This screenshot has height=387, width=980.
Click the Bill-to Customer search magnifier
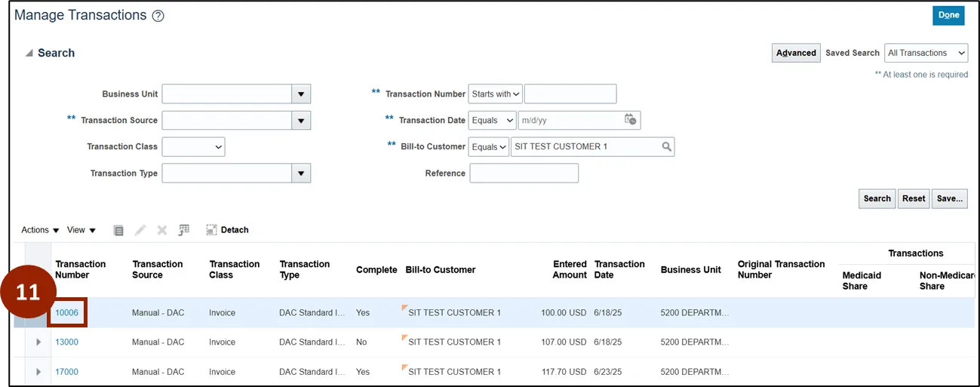coord(666,146)
